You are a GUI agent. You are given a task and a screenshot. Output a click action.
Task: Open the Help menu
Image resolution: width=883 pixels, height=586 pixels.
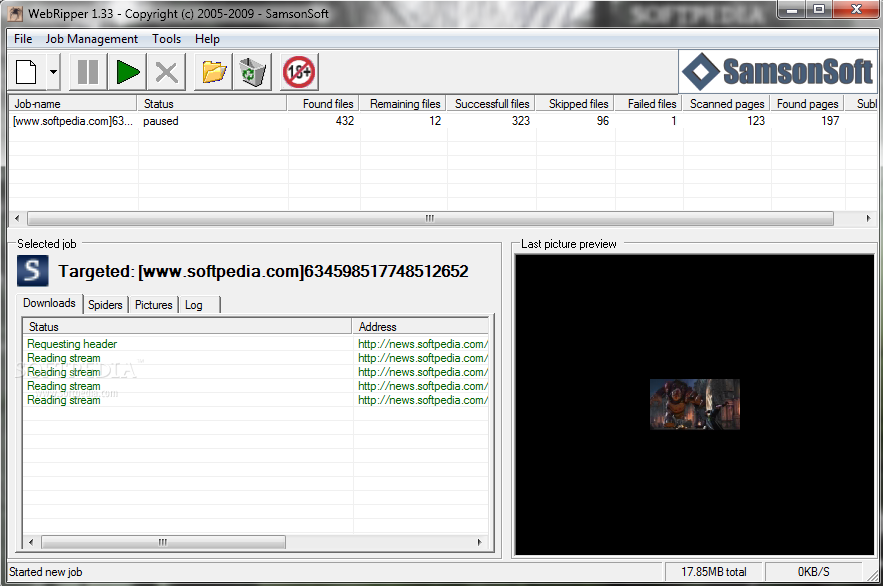[x=207, y=39]
